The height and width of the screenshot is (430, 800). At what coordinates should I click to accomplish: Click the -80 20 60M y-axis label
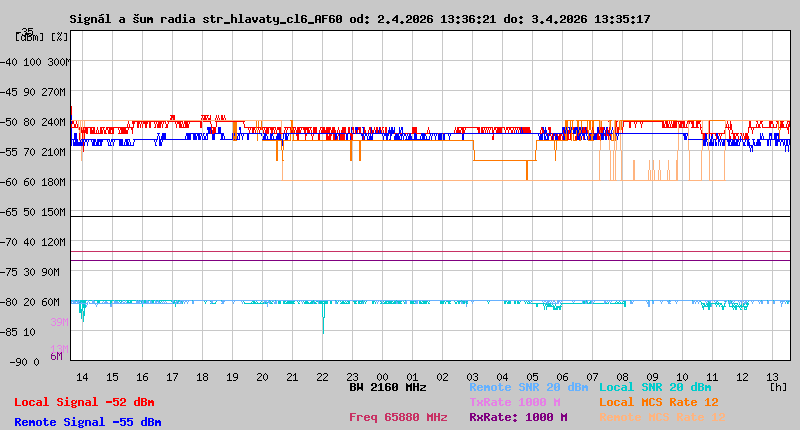click(x=41, y=302)
